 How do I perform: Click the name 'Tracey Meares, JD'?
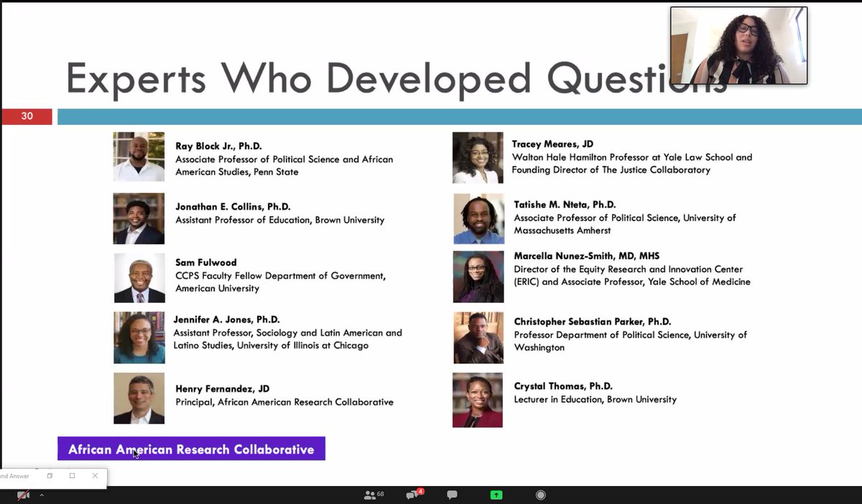pos(552,144)
